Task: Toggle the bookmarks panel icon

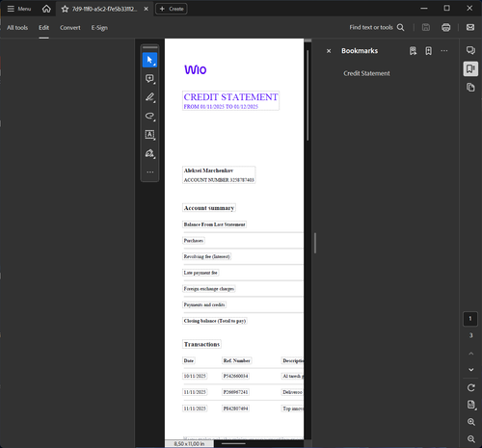Action: [x=470, y=68]
